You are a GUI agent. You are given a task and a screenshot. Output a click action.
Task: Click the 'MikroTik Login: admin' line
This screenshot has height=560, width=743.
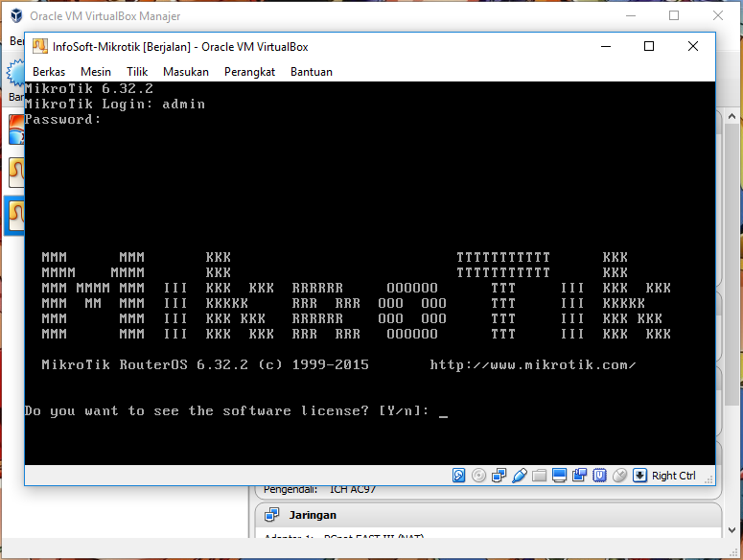point(115,105)
